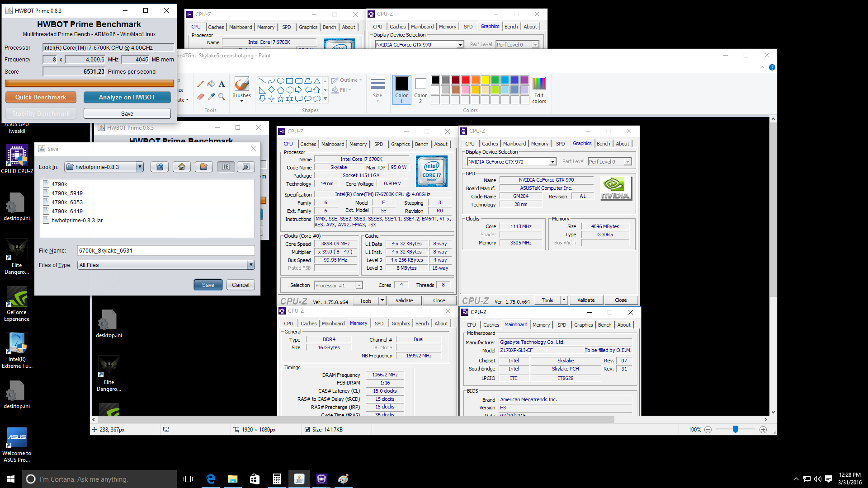
Task: Activate Color 1 foreground selector
Action: pos(401,90)
